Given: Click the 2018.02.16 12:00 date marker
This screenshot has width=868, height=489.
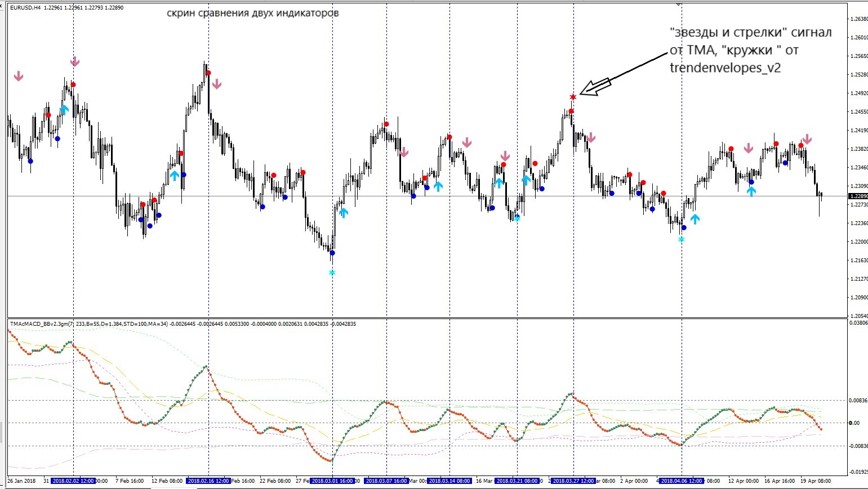Looking at the screenshot, I should tap(208, 481).
